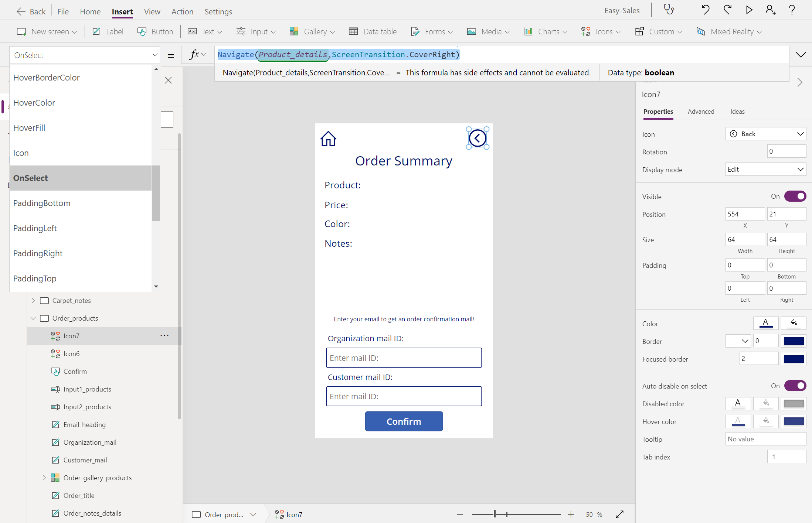Image resolution: width=812 pixels, height=523 pixels.
Task: Expand the Carpet_notes tree item
Action: (33, 300)
